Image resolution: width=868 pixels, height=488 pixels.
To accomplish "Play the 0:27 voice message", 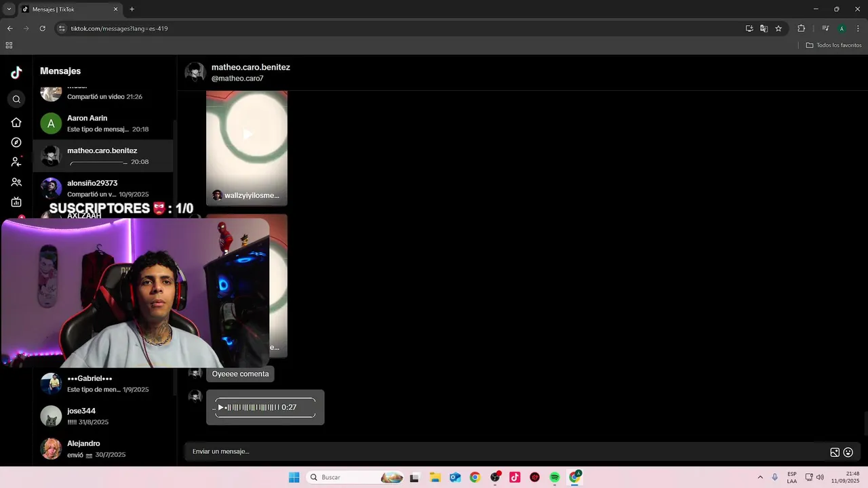I will pos(220,407).
